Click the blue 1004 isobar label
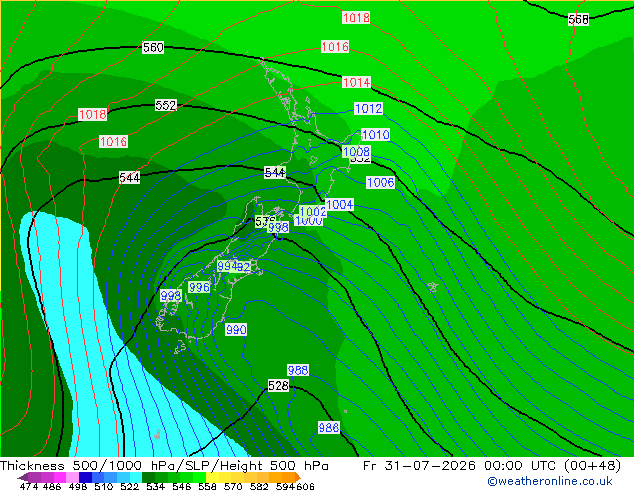This screenshot has height=490, width=634. [340, 204]
